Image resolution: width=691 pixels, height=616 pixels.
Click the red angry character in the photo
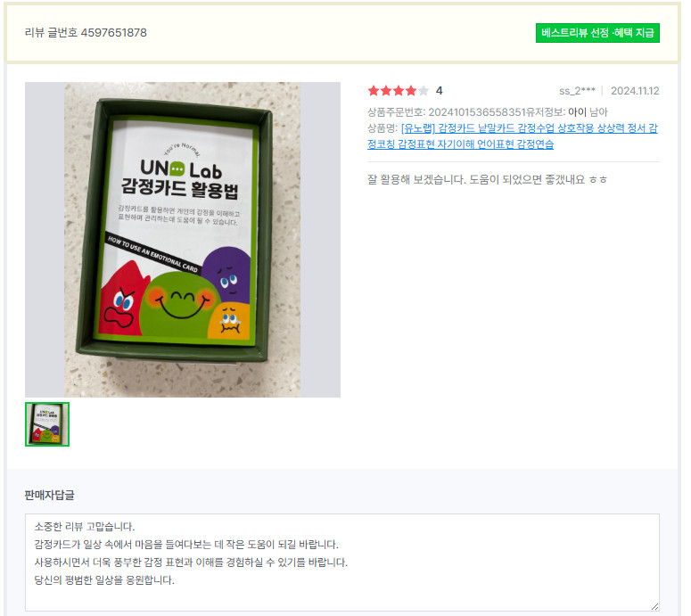(120, 300)
